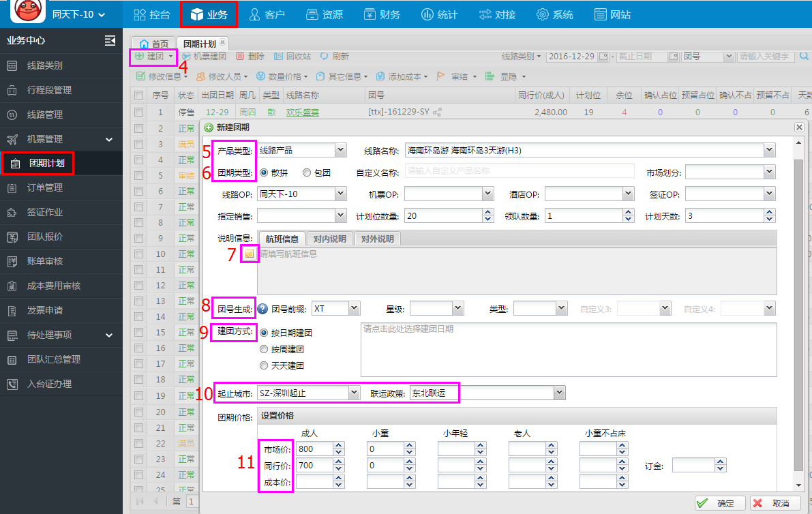This screenshot has height=514, width=812.
Task: Open the 团号前缀 dropdown
Action: [x=355, y=309]
